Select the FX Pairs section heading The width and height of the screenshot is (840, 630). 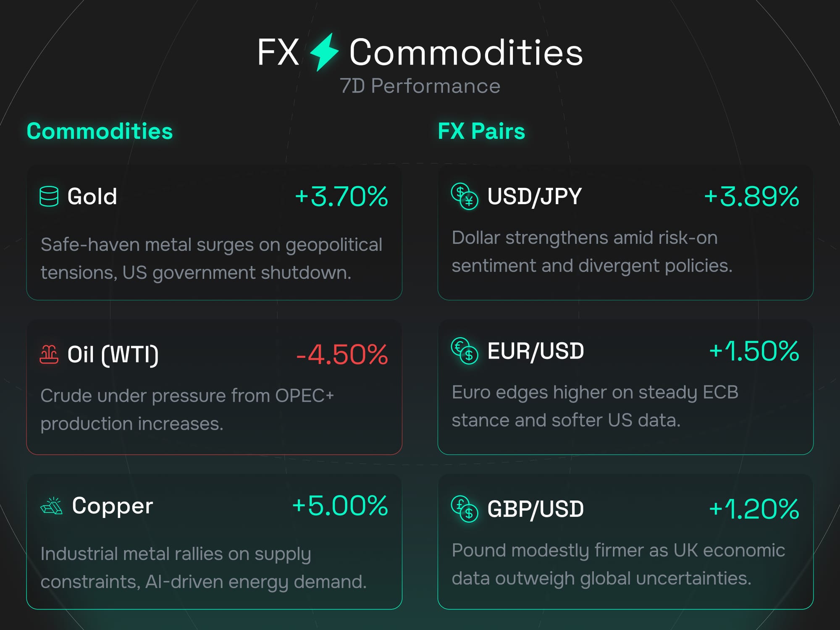[x=481, y=131]
